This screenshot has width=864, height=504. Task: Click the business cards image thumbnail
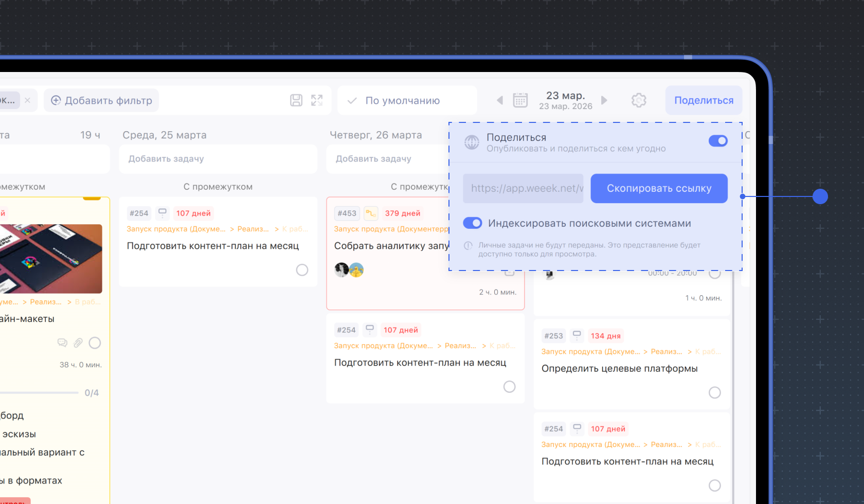tap(50, 259)
